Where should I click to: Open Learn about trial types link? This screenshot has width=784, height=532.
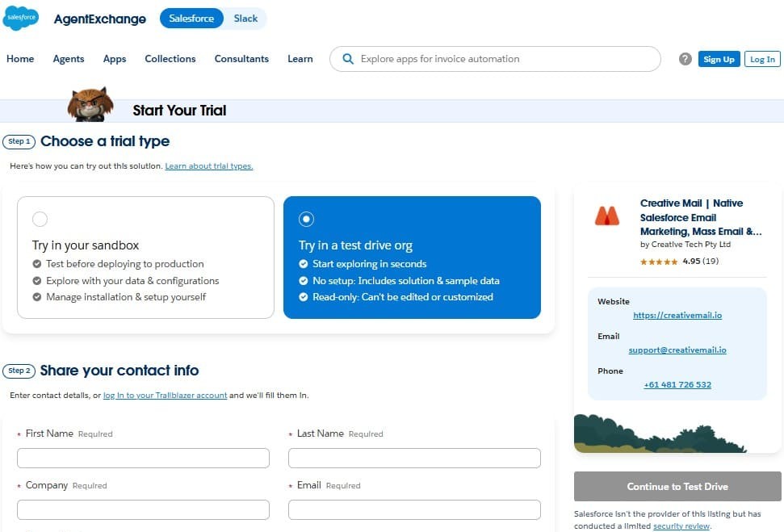point(209,166)
